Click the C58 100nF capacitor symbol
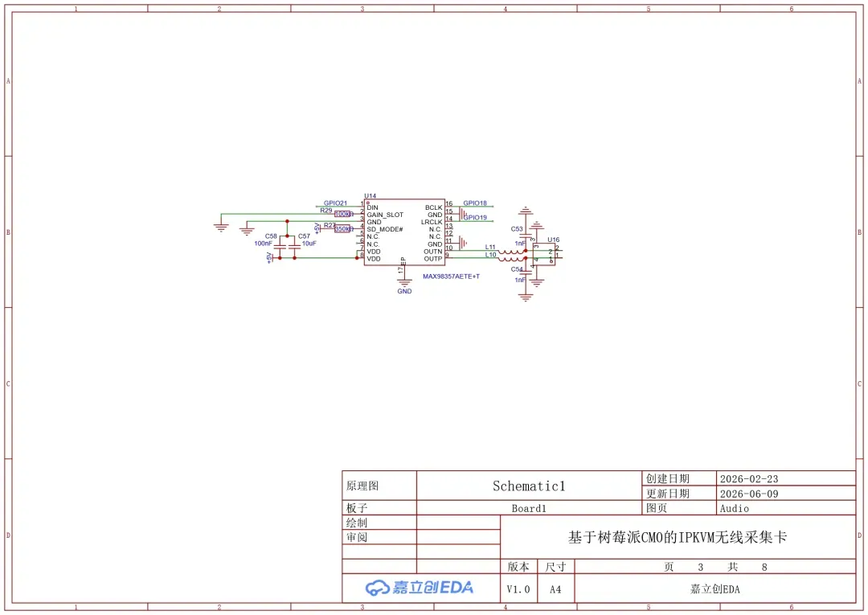 tap(280, 247)
